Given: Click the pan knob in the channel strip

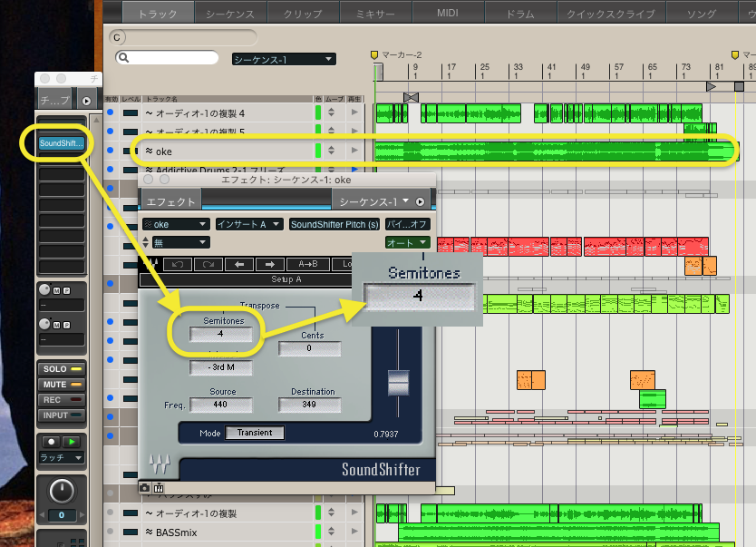Looking at the screenshot, I should [62, 491].
